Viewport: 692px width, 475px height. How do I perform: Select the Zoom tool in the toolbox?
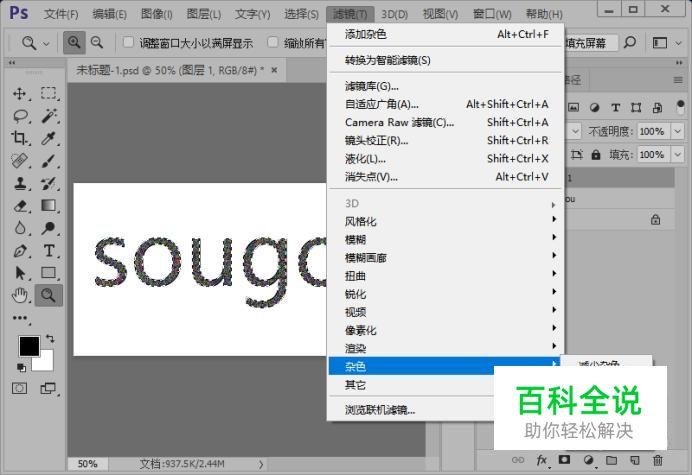[x=48, y=295]
